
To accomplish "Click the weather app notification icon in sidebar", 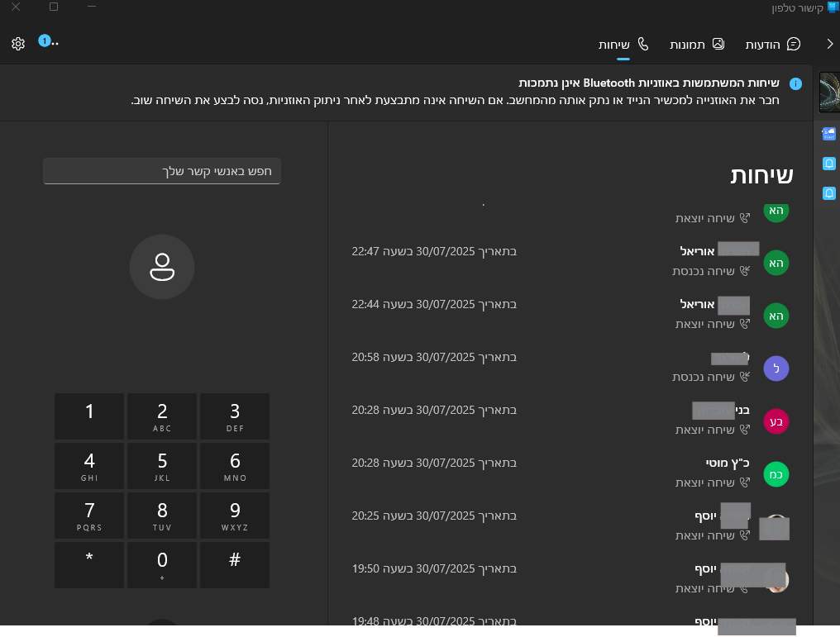I will 828,134.
